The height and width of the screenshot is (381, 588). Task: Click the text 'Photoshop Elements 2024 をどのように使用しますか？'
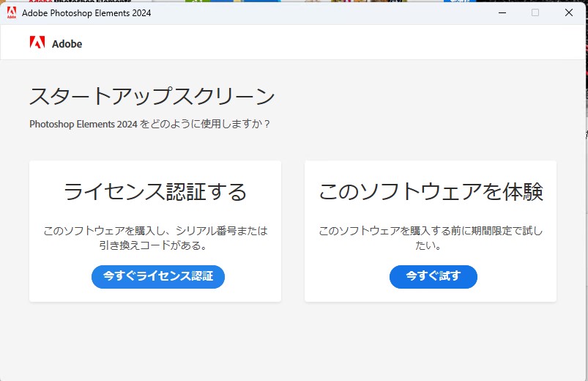pos(149,125)
